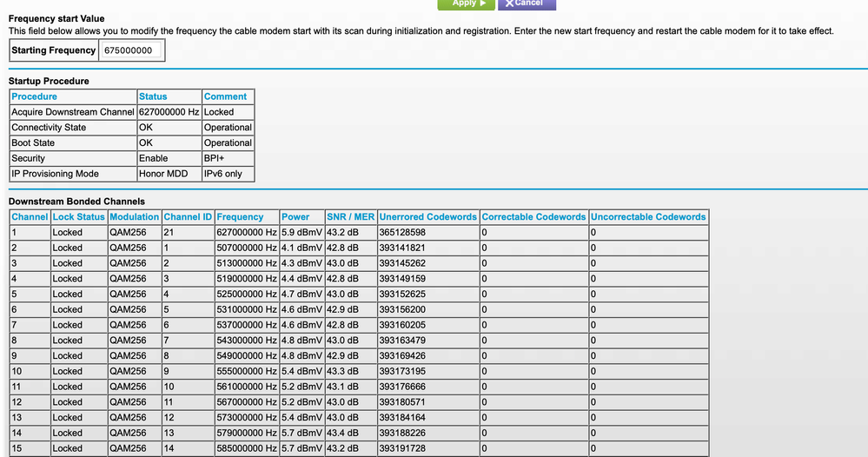Select the Connectivity State row label
868x457 pixels.
(49, 127)
